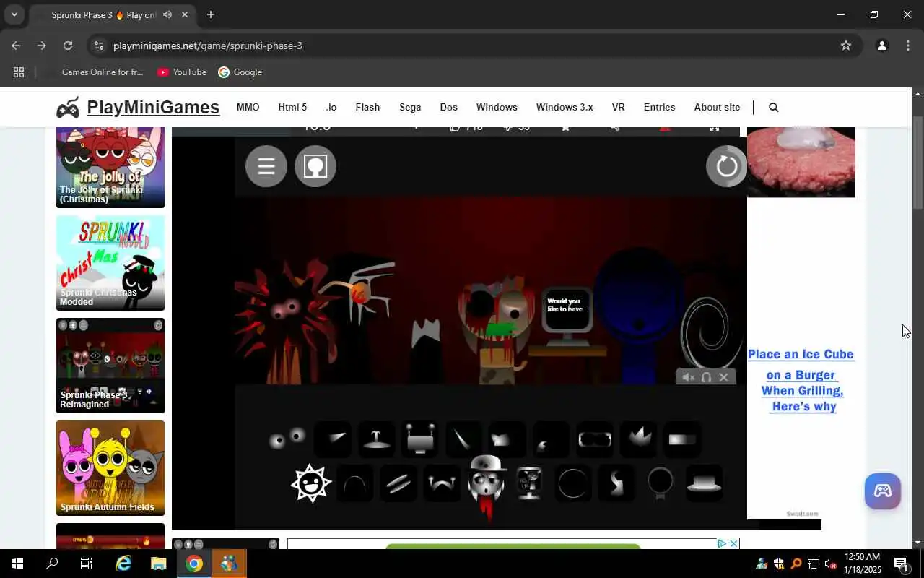924x578 pixels.
Task: Open the Flash games category
Action: point(367,107)
